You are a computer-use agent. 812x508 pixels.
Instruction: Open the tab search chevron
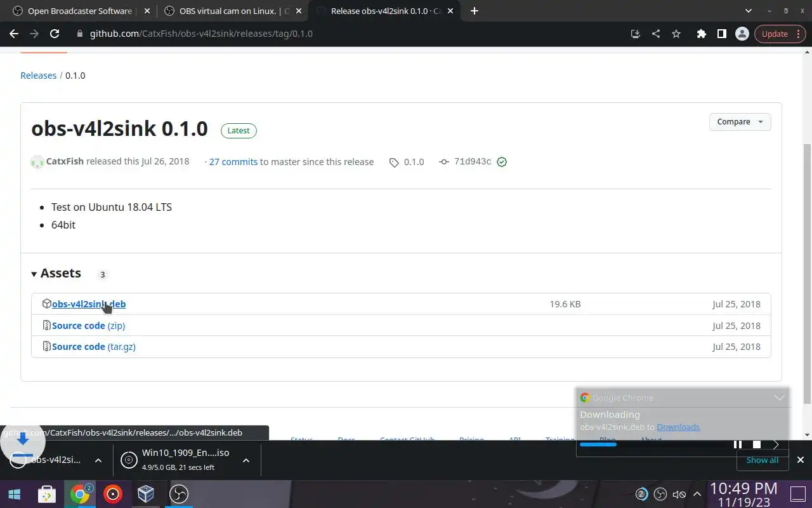[x=749, y=11]
